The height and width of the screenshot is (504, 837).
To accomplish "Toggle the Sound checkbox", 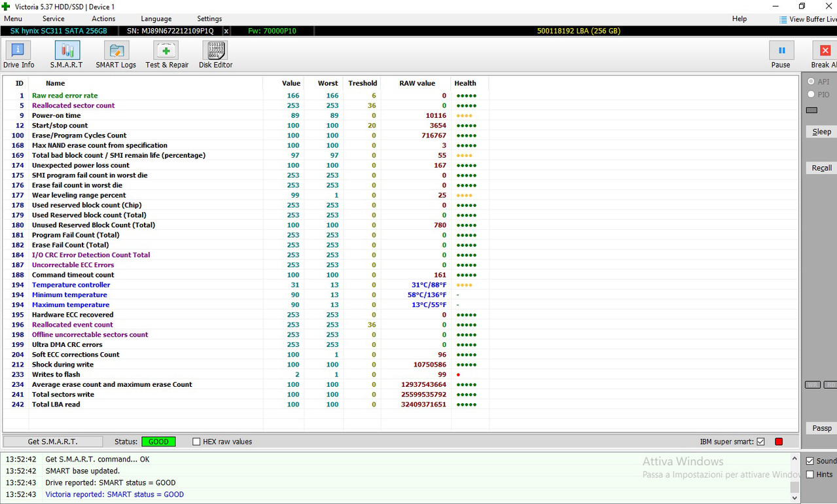I will 810,461.
